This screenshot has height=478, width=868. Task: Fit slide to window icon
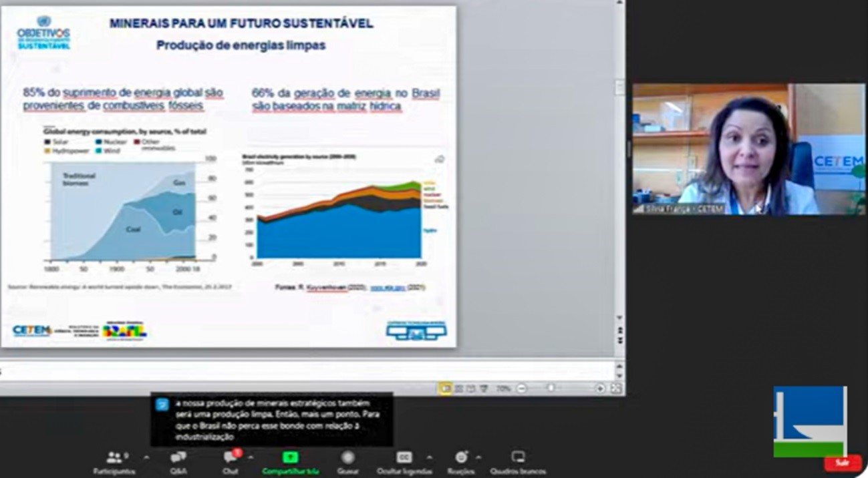615,389
